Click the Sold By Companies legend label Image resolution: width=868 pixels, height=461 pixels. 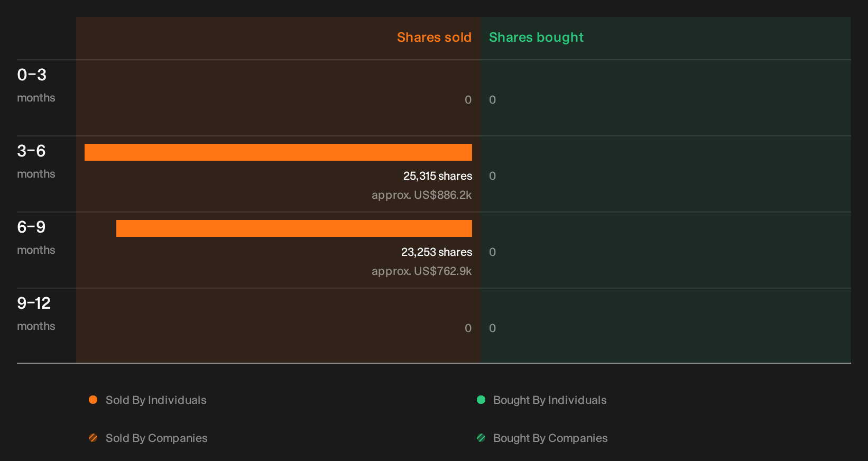[x=156, y=438]
